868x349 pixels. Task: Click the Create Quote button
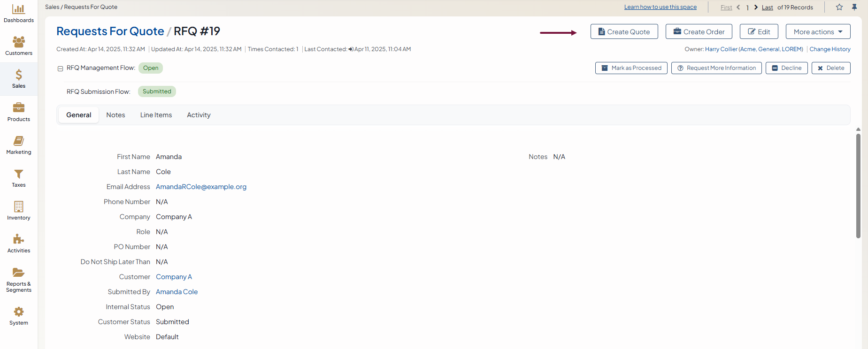[624, 32]
